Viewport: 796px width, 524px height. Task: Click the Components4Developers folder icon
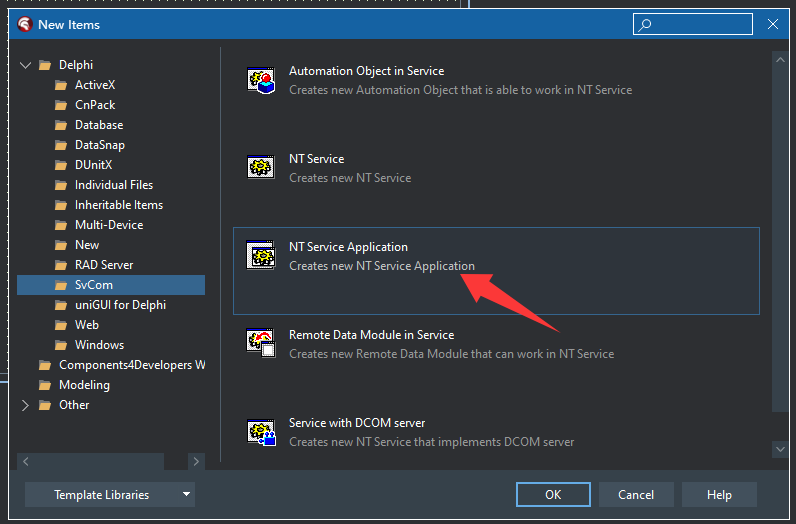pyautogui.click(x=45, y=365)
